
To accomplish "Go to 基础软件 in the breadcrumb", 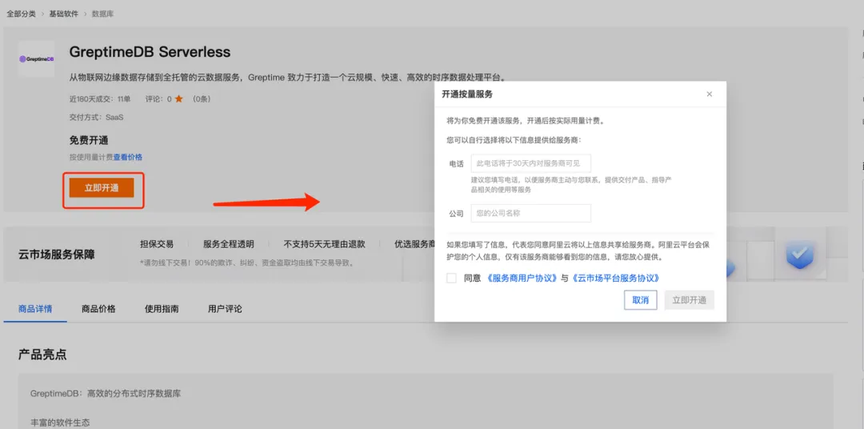I will 63,13.
